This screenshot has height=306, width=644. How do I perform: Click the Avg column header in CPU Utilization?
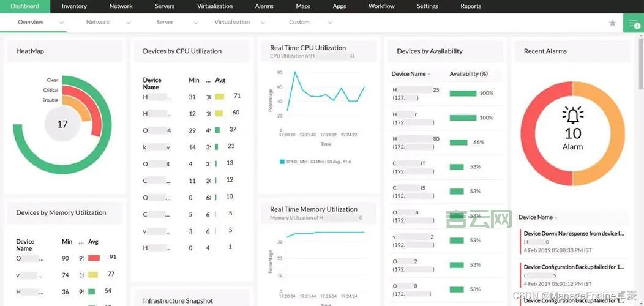pos(220,80)
